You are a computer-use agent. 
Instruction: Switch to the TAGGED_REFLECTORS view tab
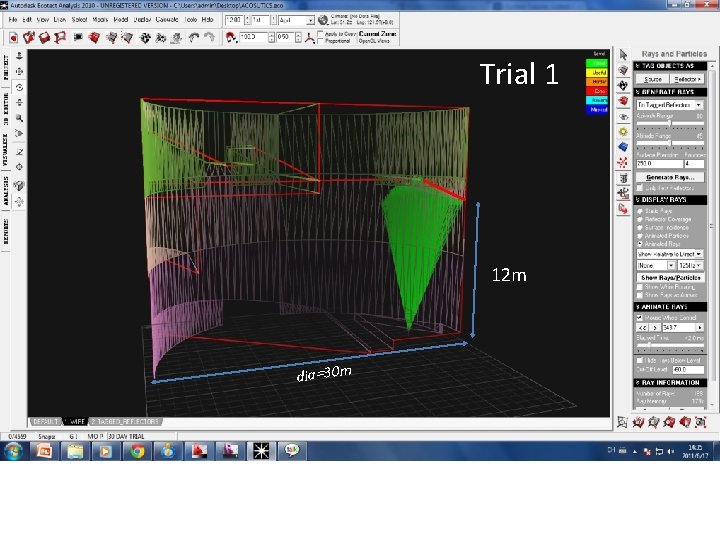coord(124,422)
